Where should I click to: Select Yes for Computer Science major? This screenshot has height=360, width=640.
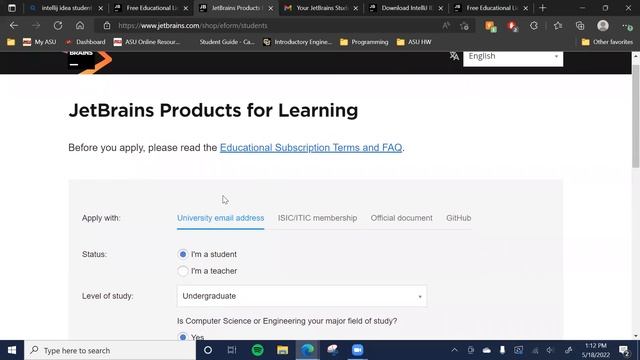[183, 337]
